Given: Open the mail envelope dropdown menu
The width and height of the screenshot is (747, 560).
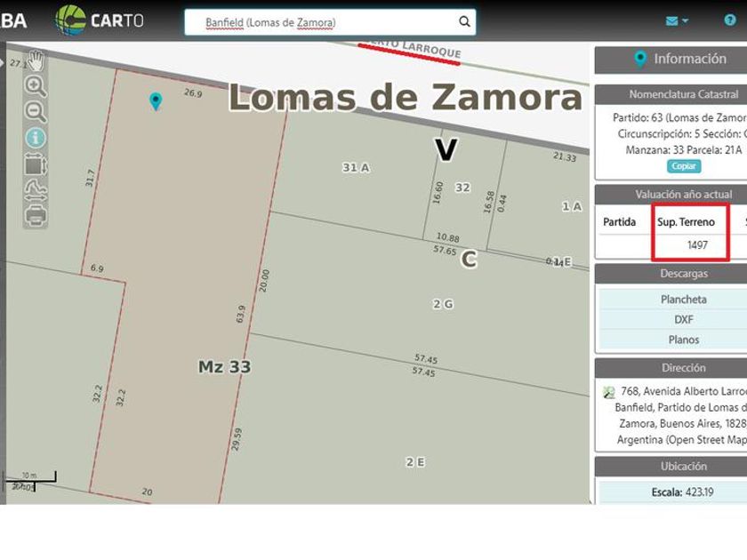Looking at the screenshot, I should [x=677, y=21].
